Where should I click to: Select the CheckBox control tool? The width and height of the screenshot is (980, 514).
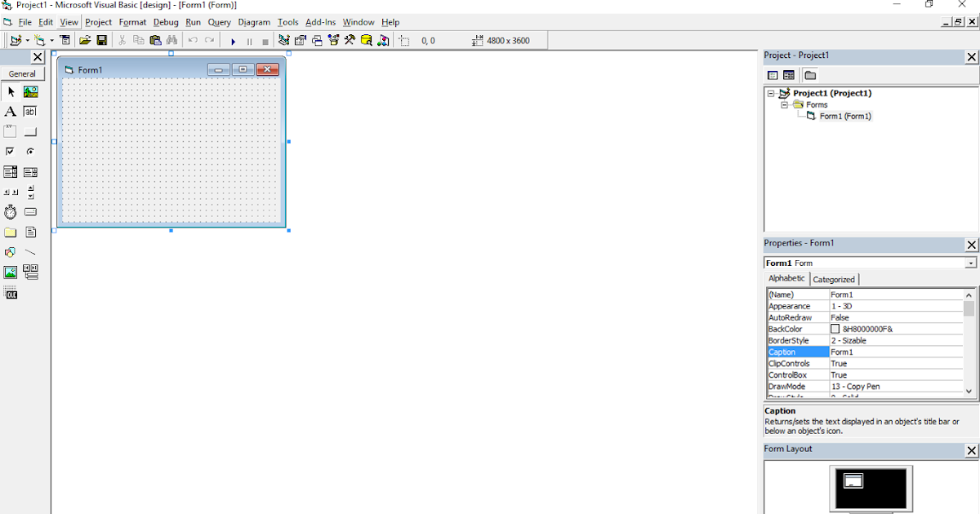(x=11, y=151)
